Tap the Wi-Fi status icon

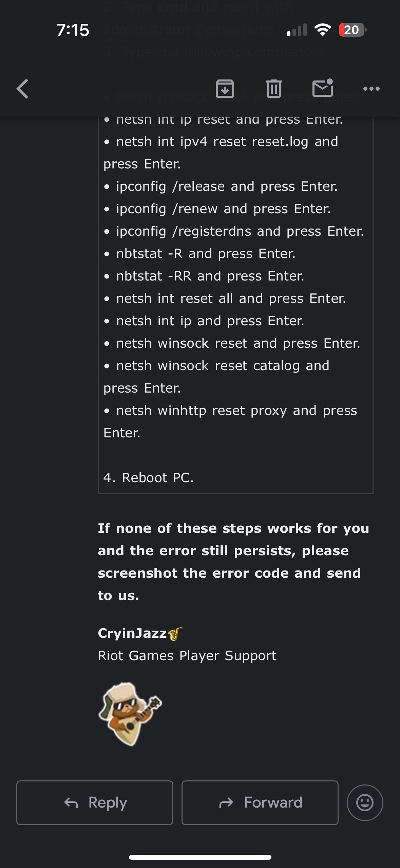point(323,30)
